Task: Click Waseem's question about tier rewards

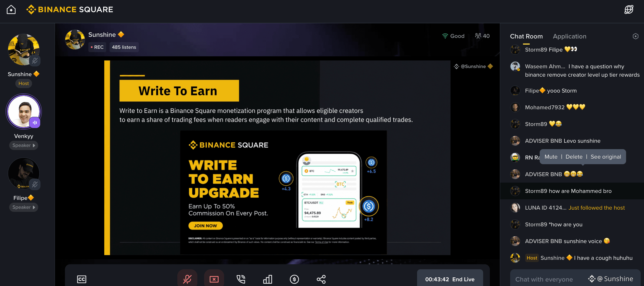Action: [x=582, y=71]
